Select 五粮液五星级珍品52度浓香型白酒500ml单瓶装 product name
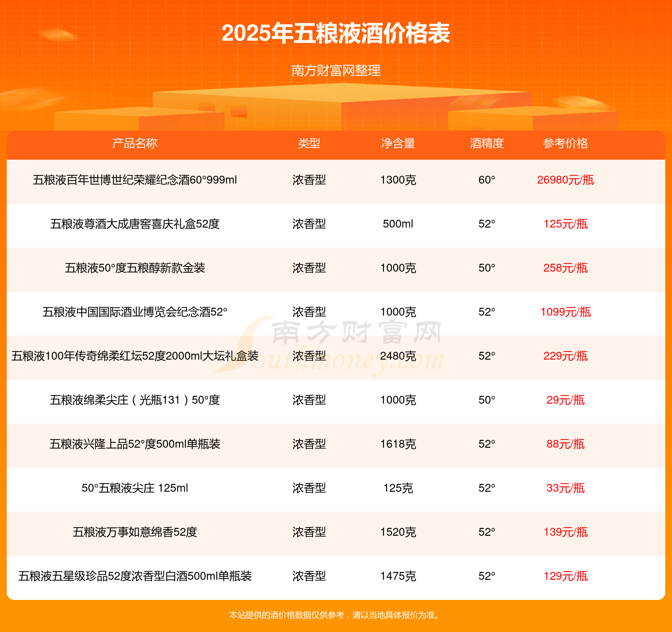The height and width of the screenshot is (632, 672). pyautogui.click(x=135, y=576)
